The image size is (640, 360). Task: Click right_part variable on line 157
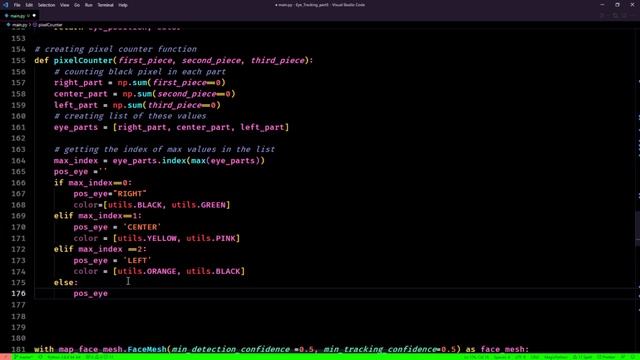click(x=78, y=83)
